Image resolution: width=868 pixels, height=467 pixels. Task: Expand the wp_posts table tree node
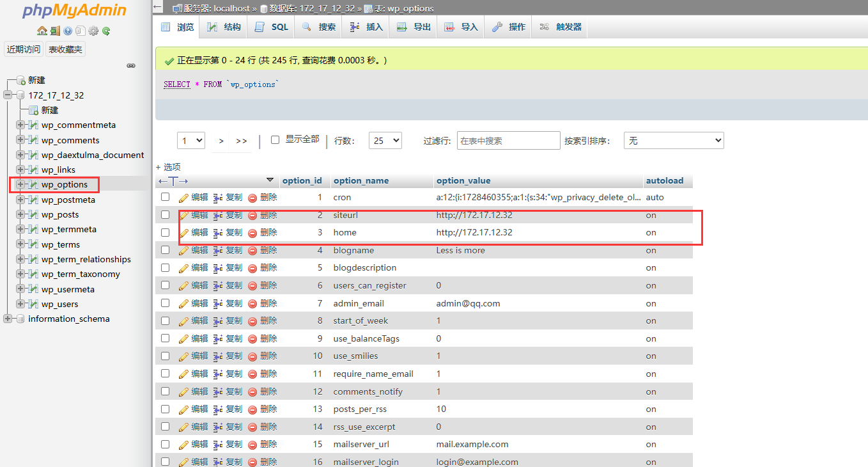(20, 215)
